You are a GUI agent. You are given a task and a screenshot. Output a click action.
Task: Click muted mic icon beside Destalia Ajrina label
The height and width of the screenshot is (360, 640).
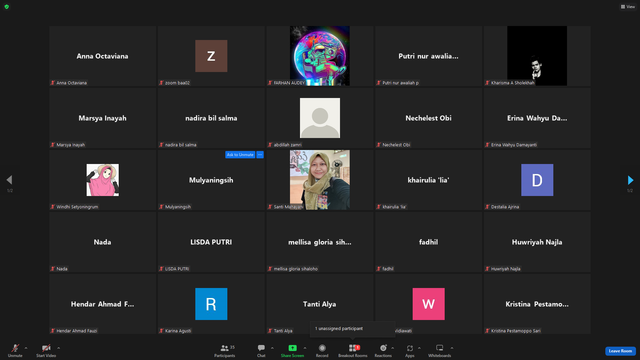point(487,207)
